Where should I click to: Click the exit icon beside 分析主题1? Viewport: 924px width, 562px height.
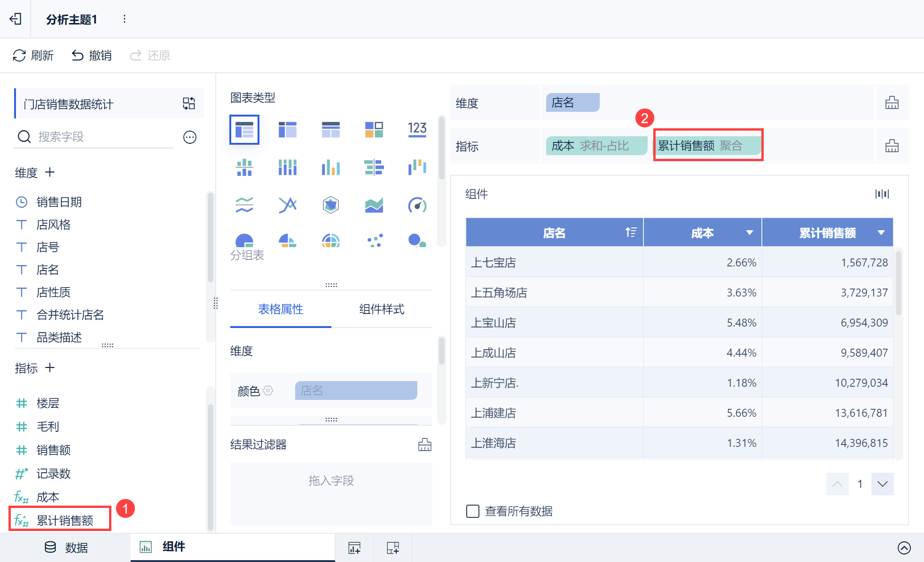coord(16,19)
